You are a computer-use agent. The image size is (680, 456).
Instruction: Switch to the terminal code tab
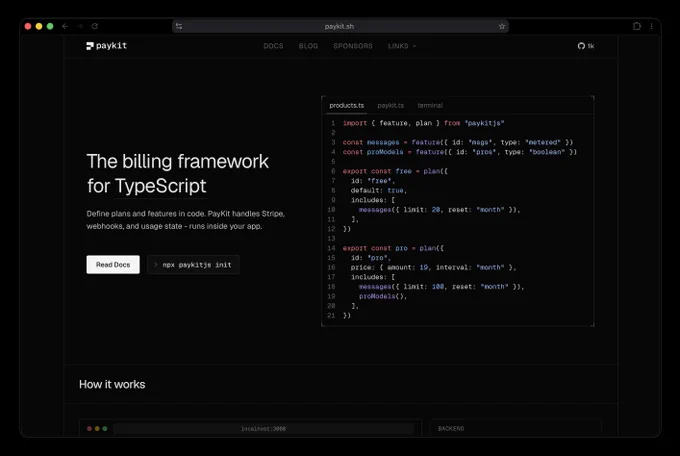(x=430, y=105)
